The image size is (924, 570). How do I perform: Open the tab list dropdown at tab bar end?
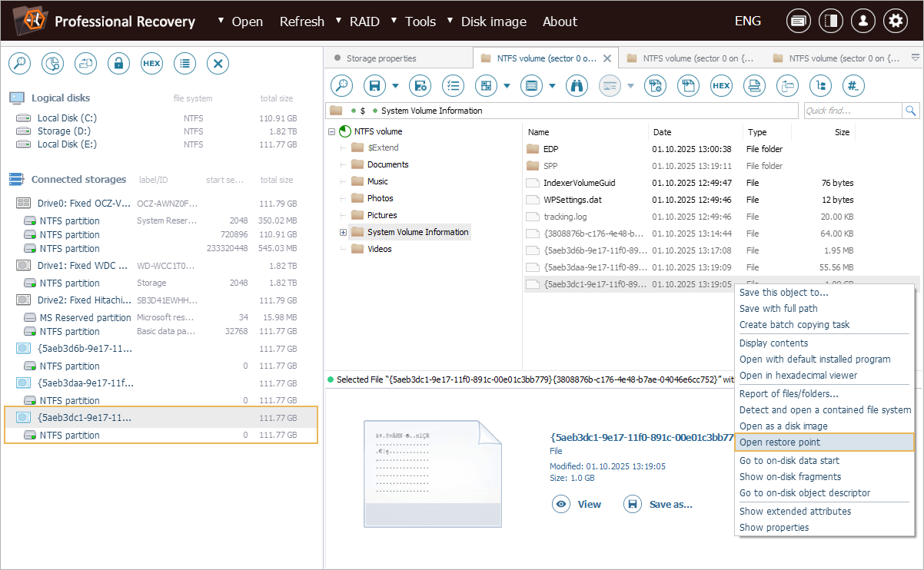[915, 58]
